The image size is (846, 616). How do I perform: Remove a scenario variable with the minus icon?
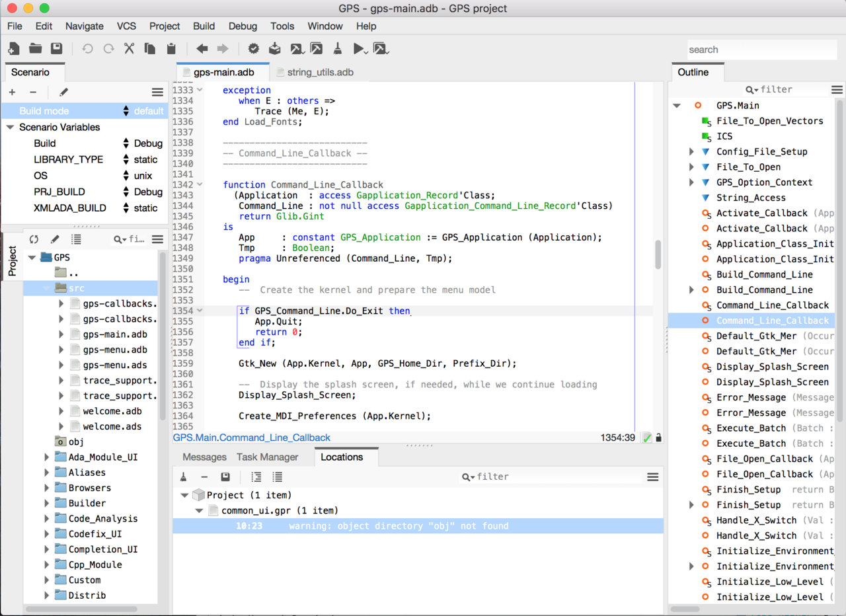33,93
